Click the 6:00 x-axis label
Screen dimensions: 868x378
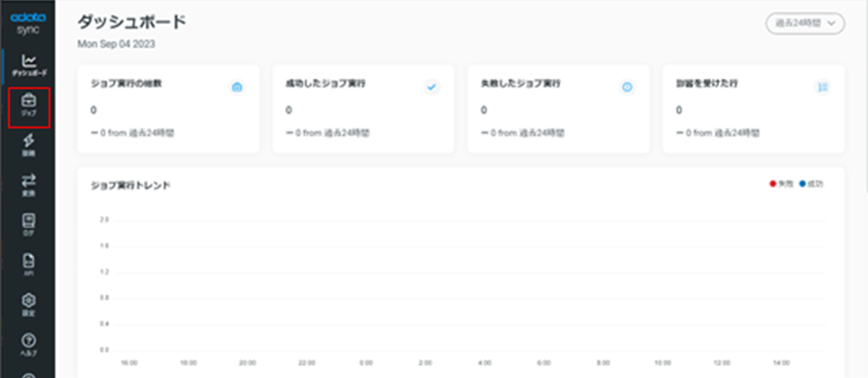[543, 363]
